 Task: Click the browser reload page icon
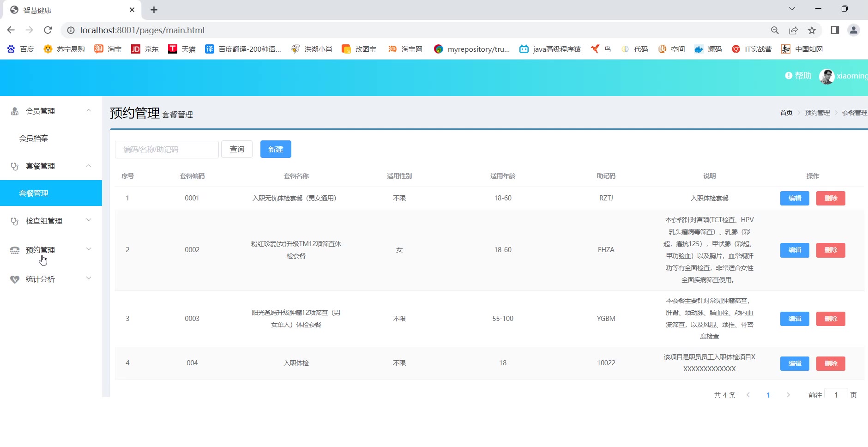click(x=48, y=30)
